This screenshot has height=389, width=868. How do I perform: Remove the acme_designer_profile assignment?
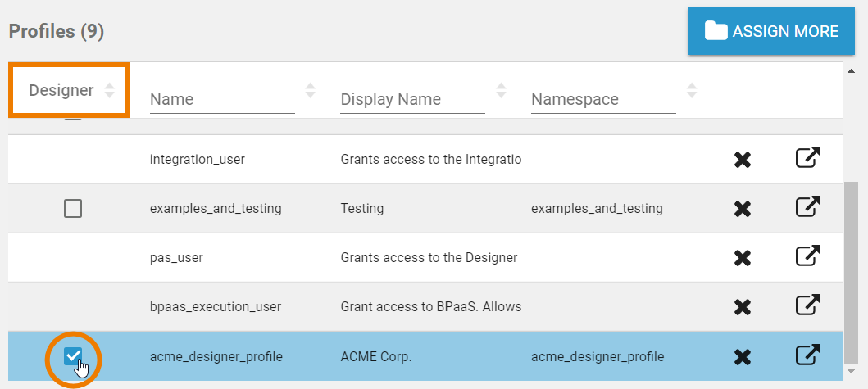click(x=743, y=356)
